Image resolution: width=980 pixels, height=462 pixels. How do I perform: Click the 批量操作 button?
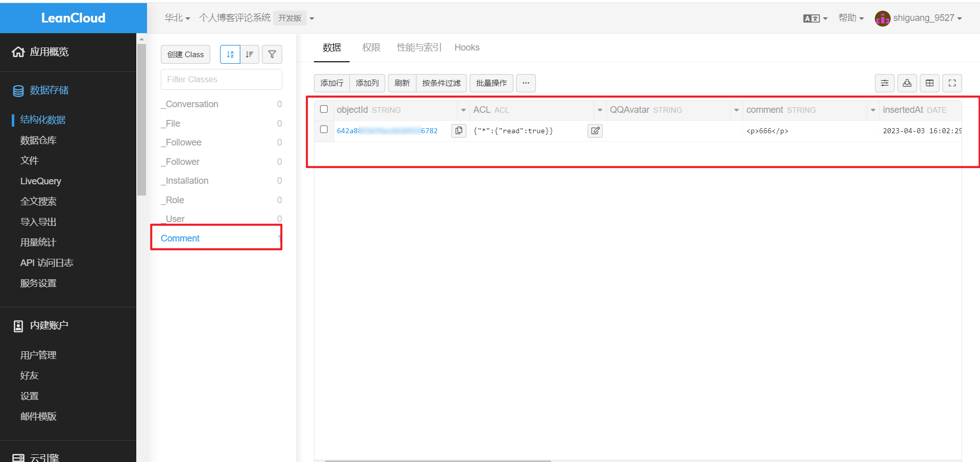(492, 83)
